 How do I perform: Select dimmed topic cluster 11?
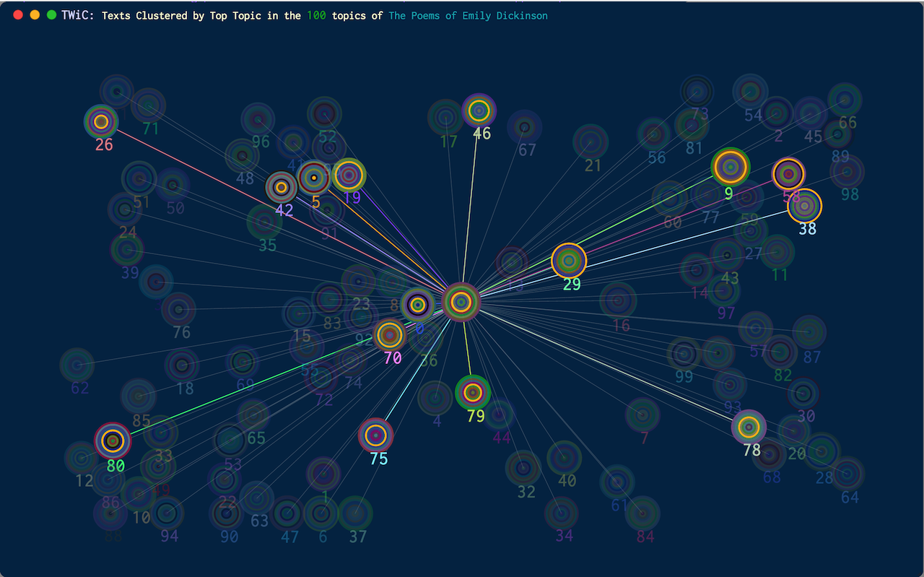click(x=777, y=252)
